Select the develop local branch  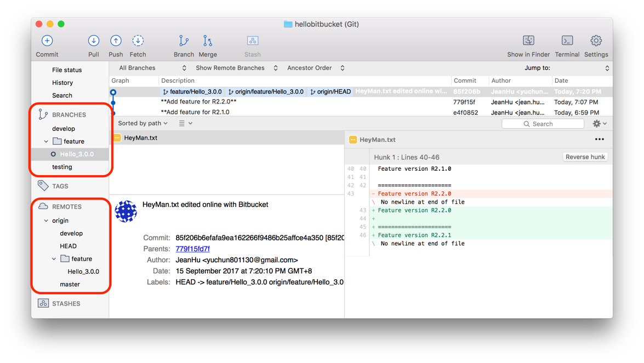64,128
